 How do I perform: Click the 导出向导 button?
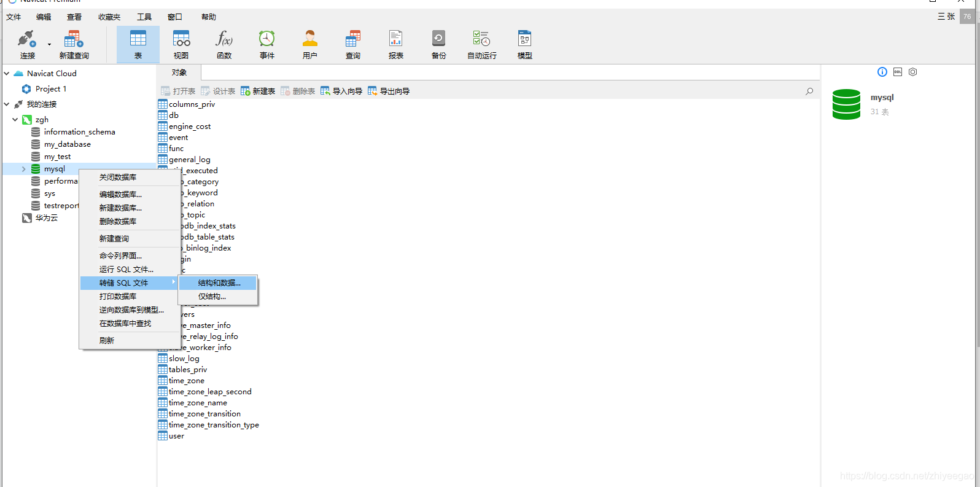click(x=389, y=91)
